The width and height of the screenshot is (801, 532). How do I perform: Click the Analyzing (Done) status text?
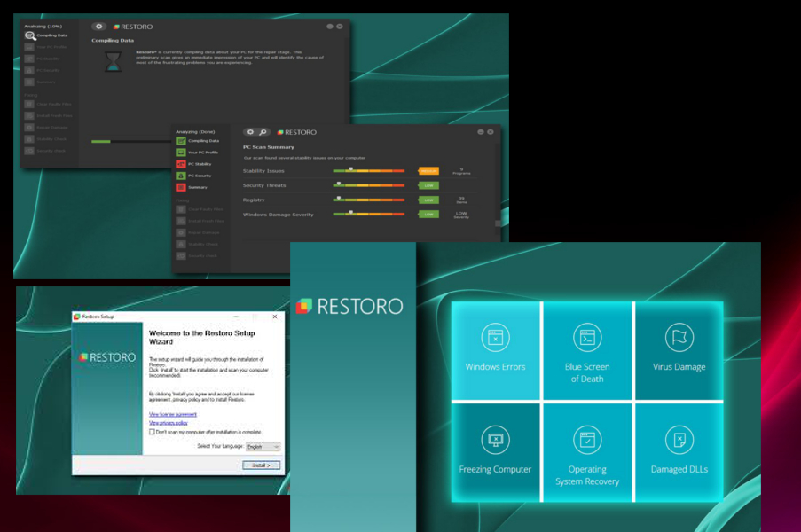196,132
